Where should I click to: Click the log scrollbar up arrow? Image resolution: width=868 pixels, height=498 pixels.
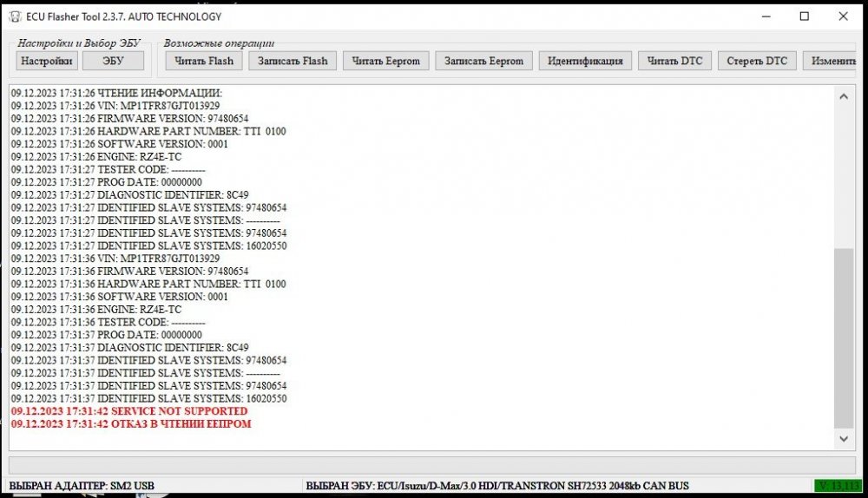[x=844, y=96]
